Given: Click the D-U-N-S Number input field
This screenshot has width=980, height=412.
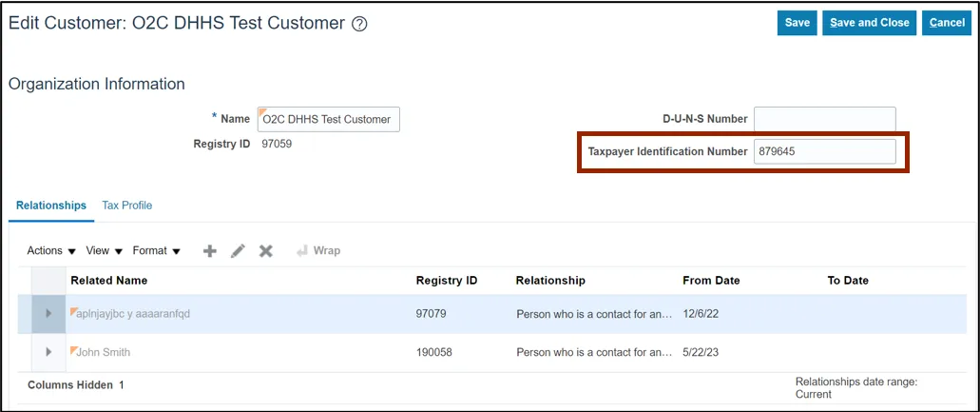Looking at the screenshot, I should tap(823, 119).
